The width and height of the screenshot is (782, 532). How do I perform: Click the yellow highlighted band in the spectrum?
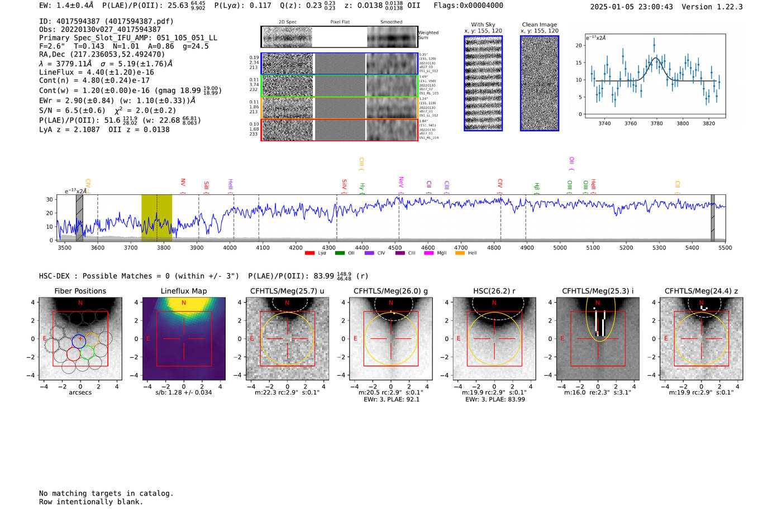tap(156, 218)
